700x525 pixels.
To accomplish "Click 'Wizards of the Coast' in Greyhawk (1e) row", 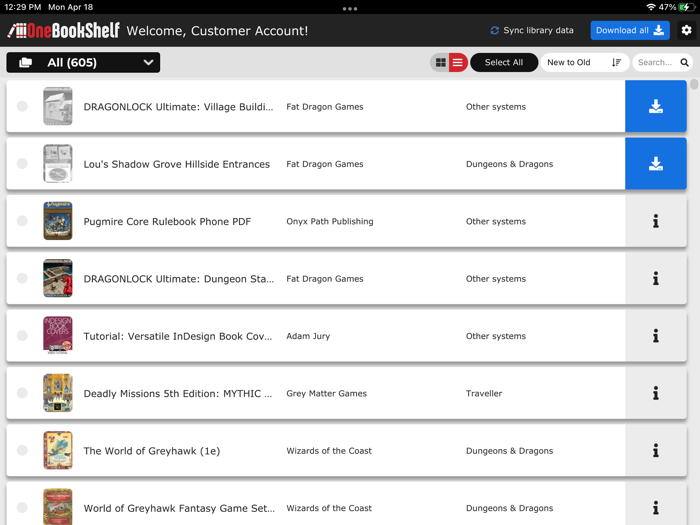I will [x=329, y=451].
